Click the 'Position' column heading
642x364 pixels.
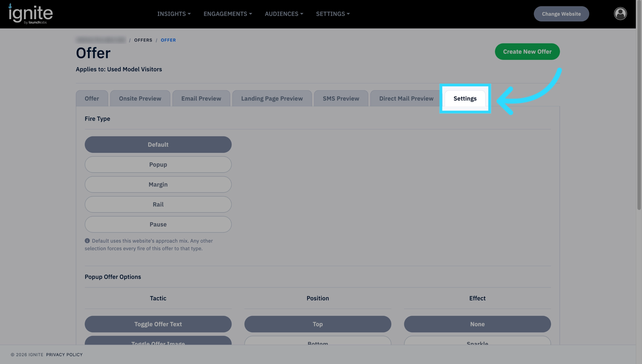tap(318, 298)
